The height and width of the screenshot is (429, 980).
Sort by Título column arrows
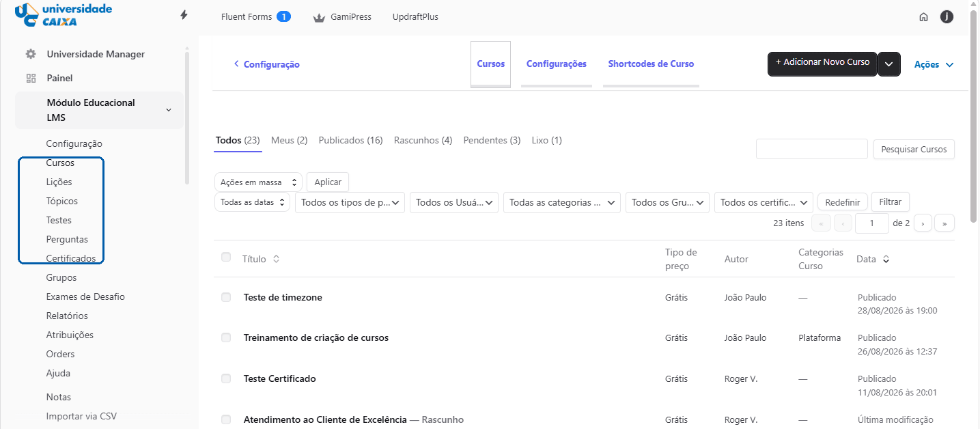point(276,259)
